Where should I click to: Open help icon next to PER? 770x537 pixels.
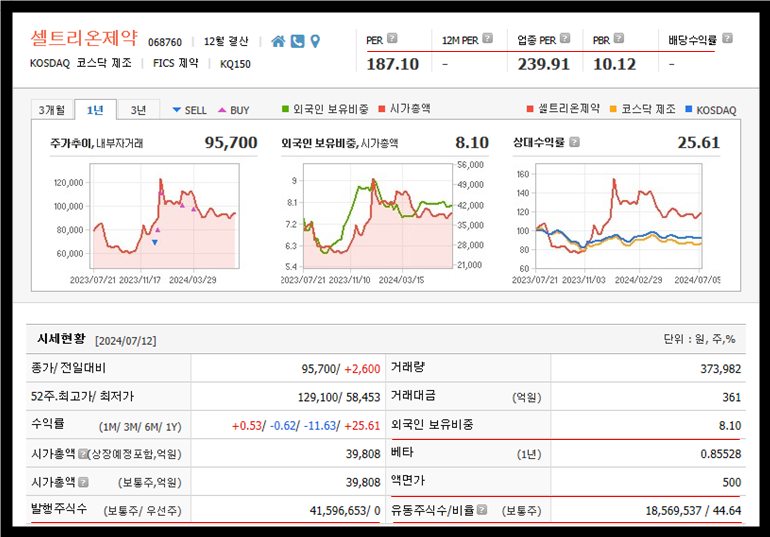[392, 38]
